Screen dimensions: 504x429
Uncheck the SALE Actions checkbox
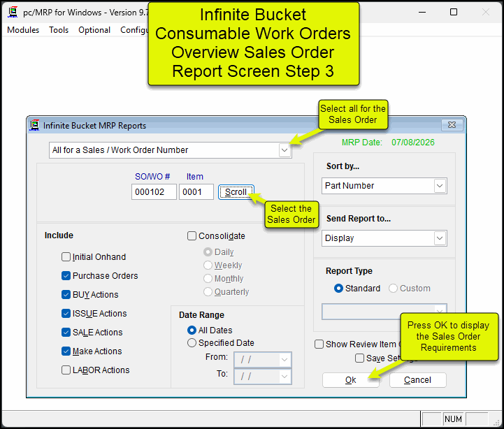click(66, 333)
